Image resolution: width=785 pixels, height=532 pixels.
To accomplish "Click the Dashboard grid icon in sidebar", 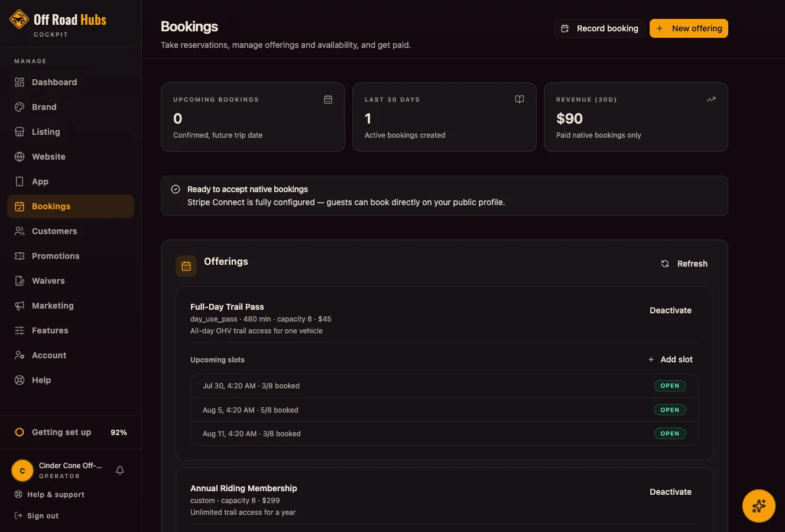I will (20, 82).
